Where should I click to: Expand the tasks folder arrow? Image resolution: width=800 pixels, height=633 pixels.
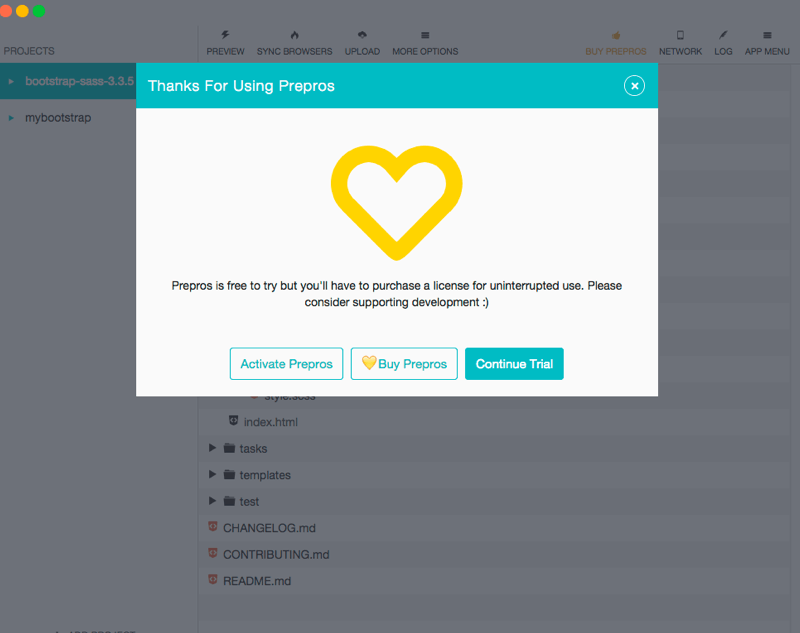212,448
